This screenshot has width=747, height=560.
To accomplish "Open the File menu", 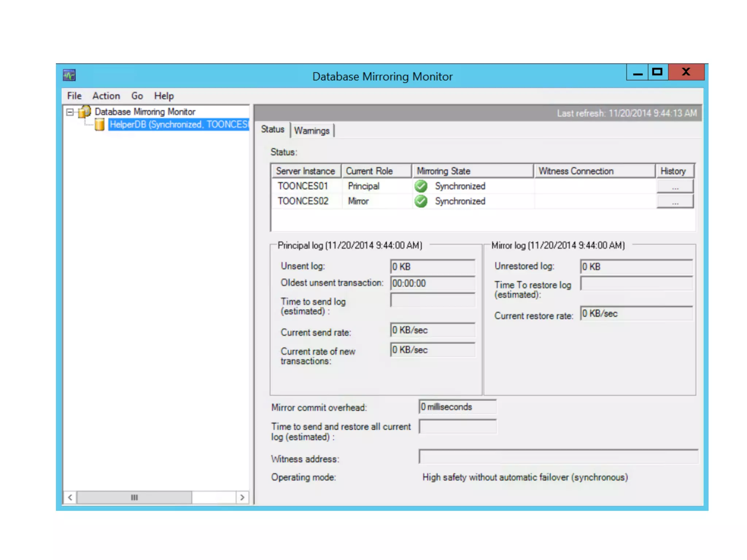I will coord(74,96).
